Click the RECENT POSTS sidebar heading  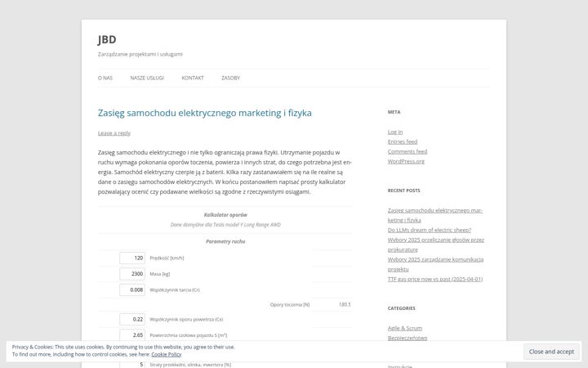(x=403, y=191)
